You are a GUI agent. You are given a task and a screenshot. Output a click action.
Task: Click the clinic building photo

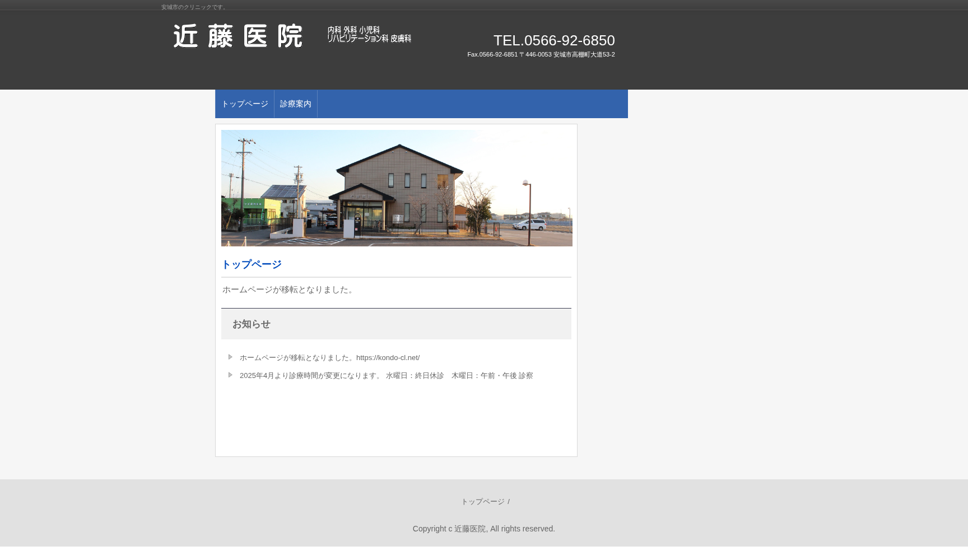click(397, 188)
